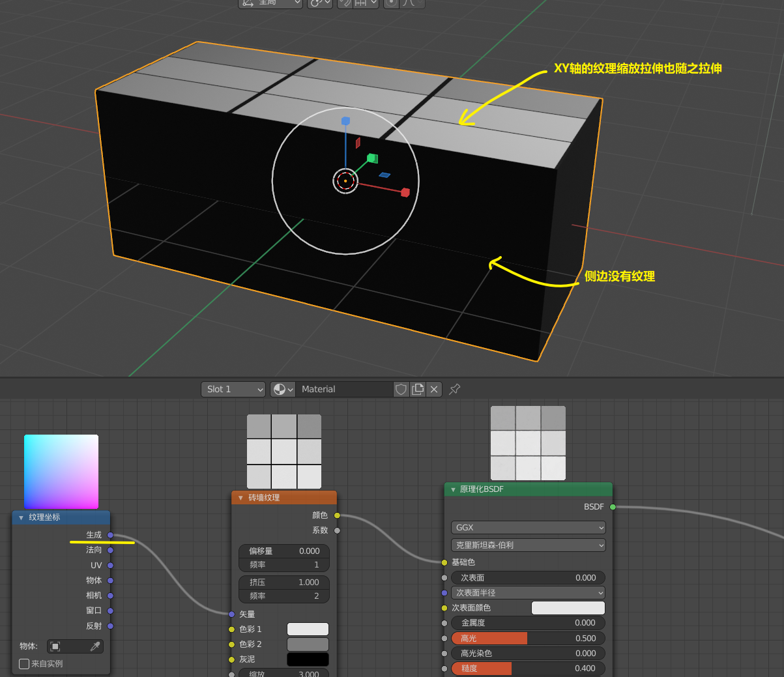Open the GGX distribution dropdown in 原理化BSDF
The width and height of the screenshot is (784, 677).
tap(527, 528)
